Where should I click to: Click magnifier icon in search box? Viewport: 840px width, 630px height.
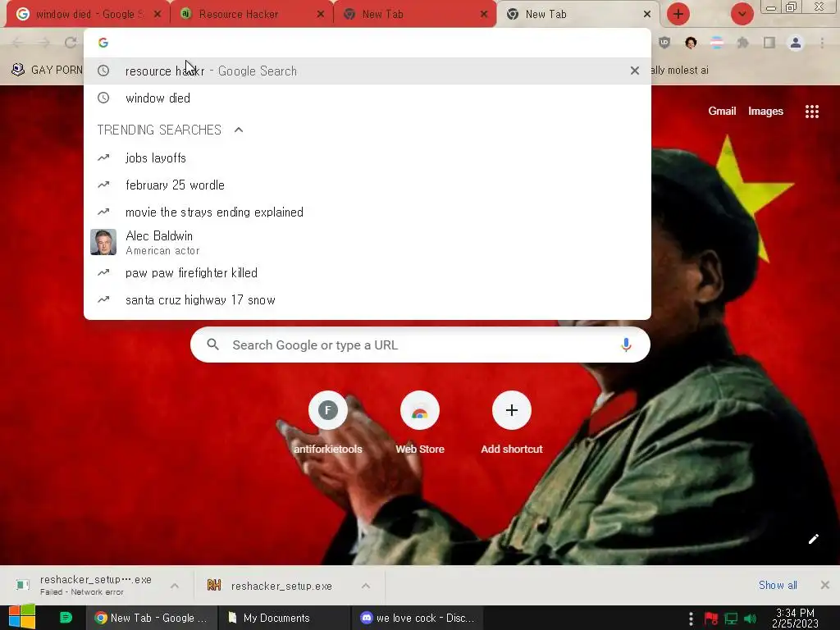pos(213,345)
